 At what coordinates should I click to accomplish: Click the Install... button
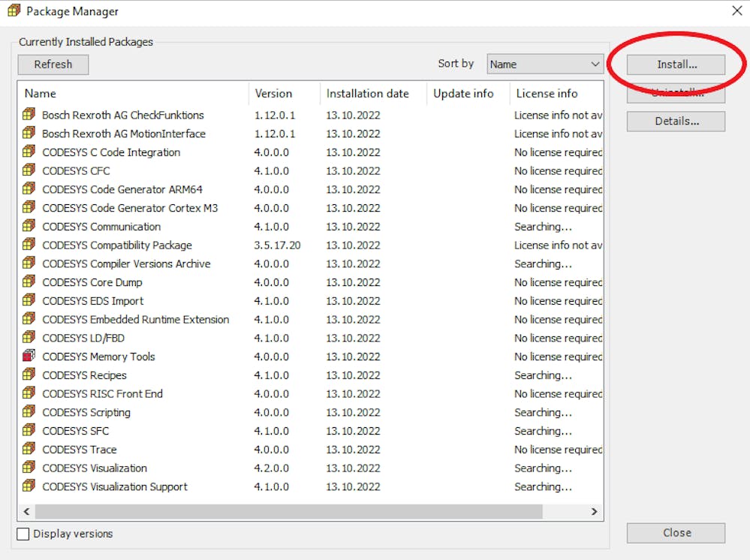point(676,65)
